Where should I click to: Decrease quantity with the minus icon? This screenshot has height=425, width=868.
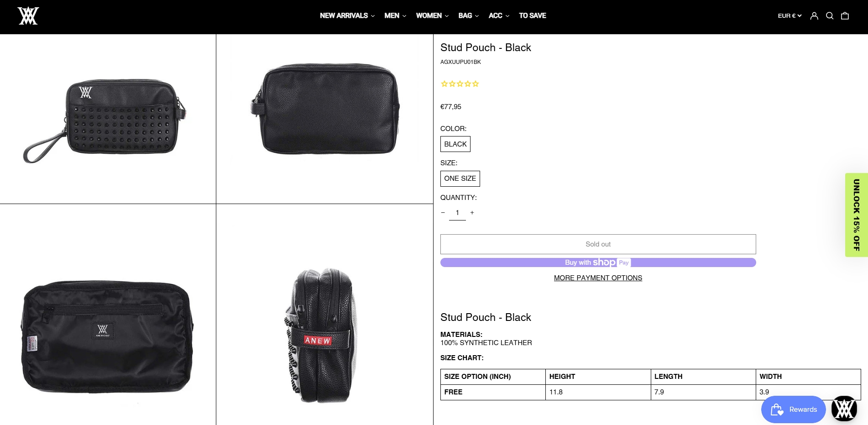(443, 213)
